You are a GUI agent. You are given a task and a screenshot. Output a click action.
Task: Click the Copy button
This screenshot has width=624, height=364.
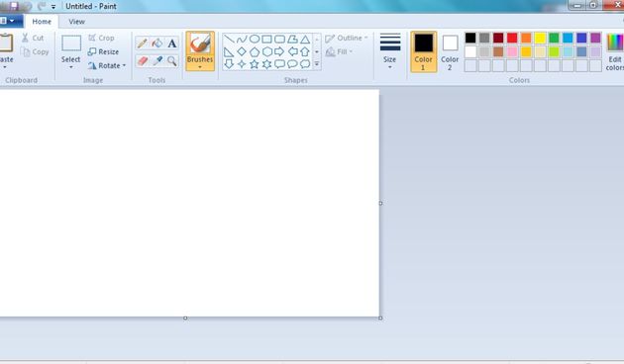tap(35, 51)
